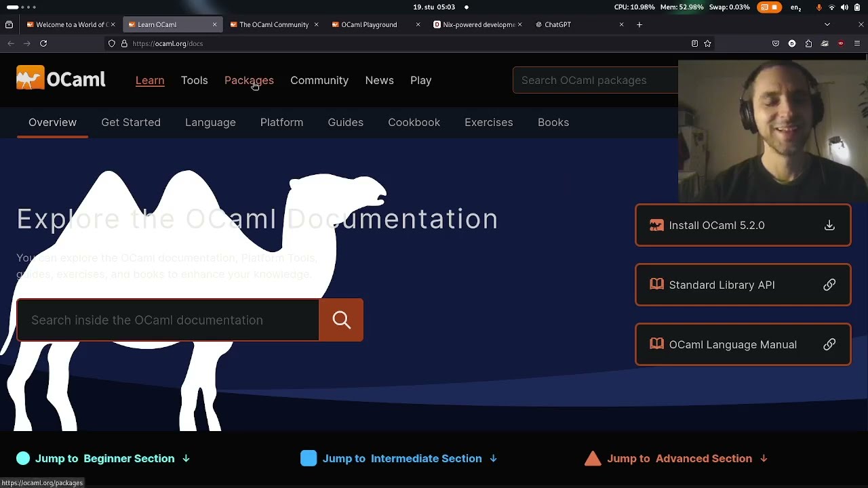The height and width of the screenshot is (488, 868).
Task: Click the Install OCaml 5.2.0 button
Action: pos(743,225)
